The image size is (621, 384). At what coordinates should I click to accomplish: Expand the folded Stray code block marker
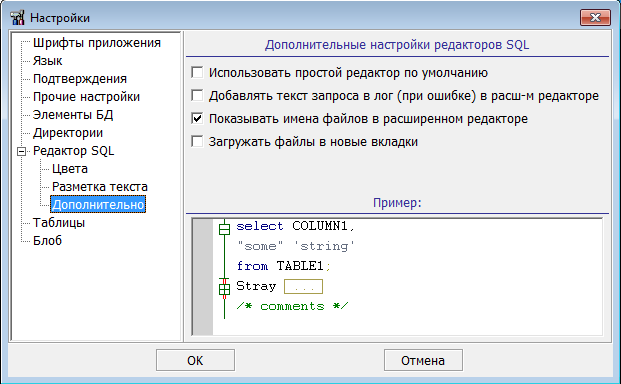(224, 289)
